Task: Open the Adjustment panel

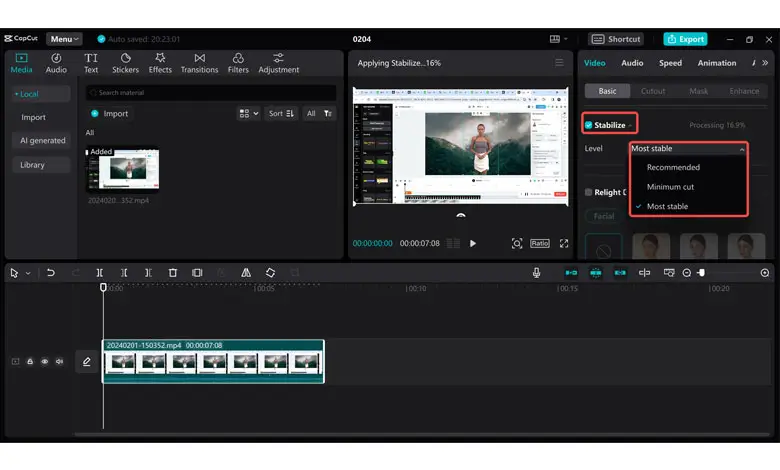Action: (279, 63)
